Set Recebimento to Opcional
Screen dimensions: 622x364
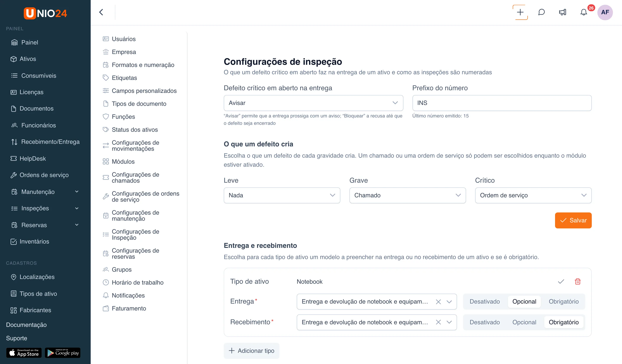[x=524, y=322]
